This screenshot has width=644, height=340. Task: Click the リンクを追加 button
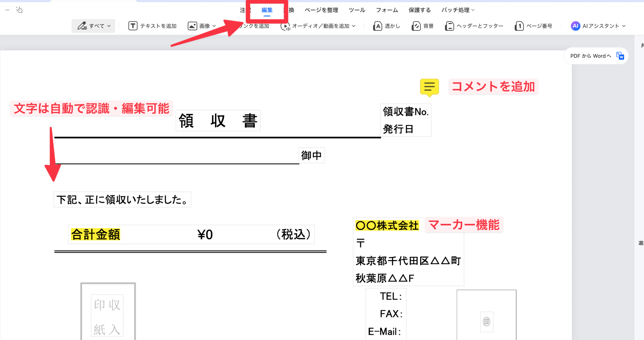[255, 26]
